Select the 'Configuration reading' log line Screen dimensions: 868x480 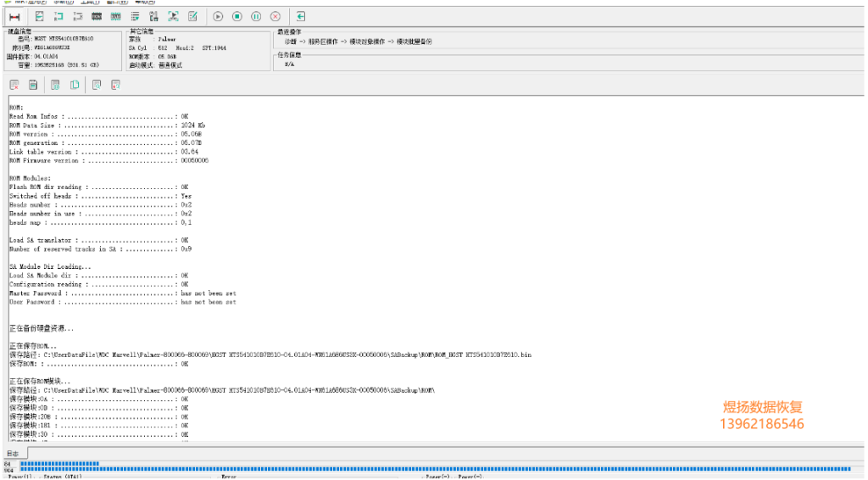(99, 284)
